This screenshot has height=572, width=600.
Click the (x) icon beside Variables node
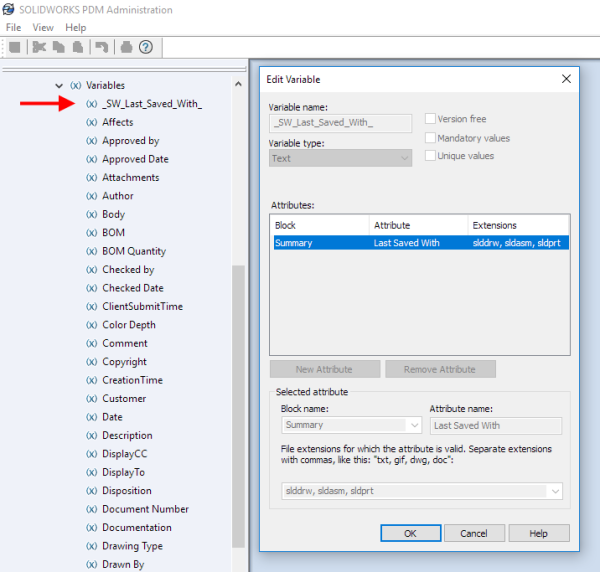(75, 85)
